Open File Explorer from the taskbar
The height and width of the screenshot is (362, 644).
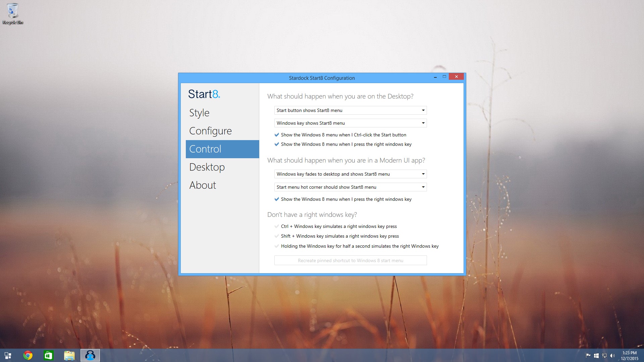(69, 355)
